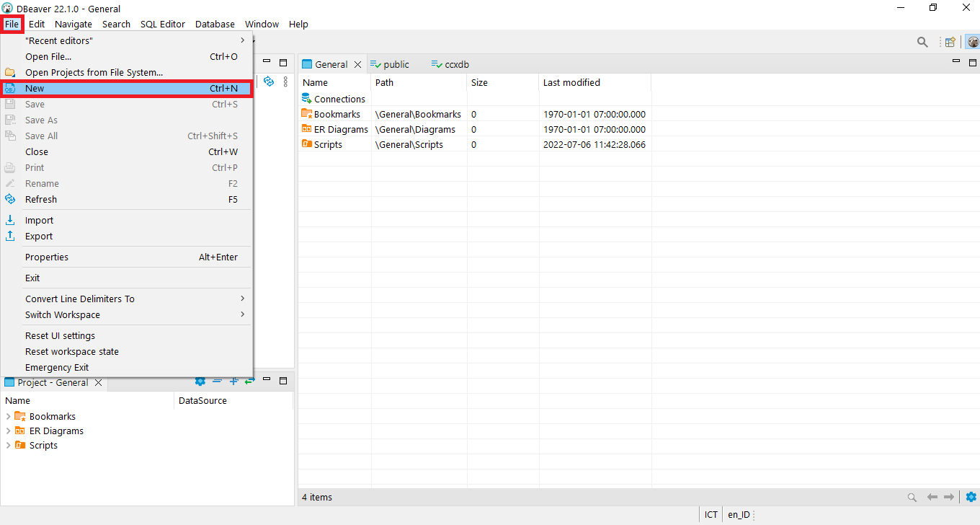Select the DBeaver perspective beaver icon
This screenshot has width=980, height=525.
point(973,43)
